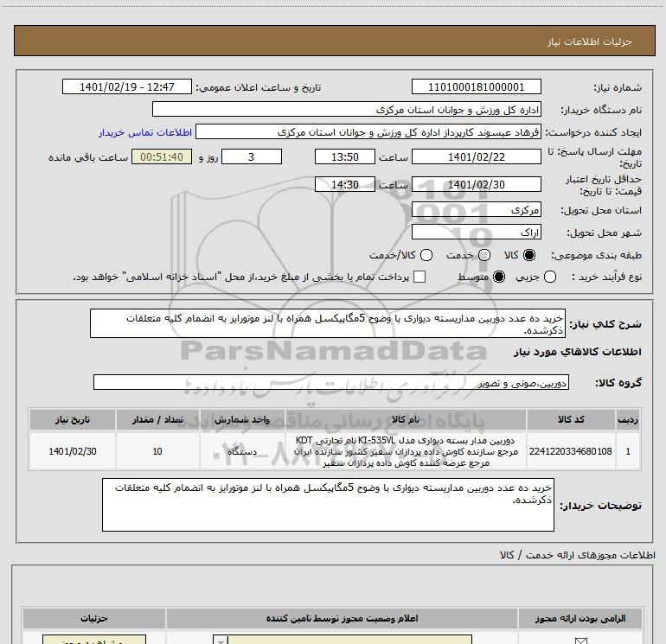Click the جزئیات column header
Screen dimensions: 666x644
click(x=94, y=618)
